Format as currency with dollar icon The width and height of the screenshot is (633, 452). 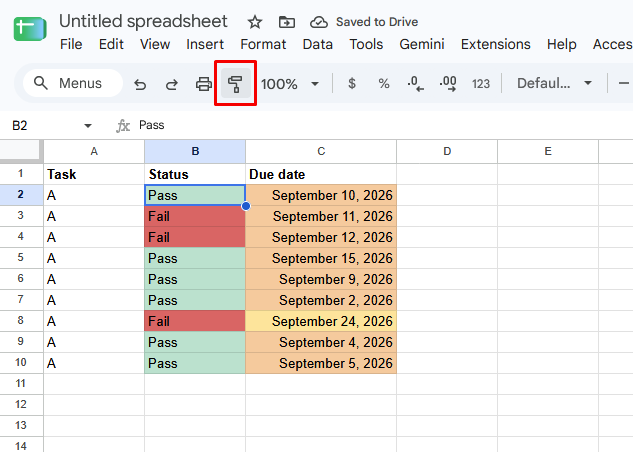[352, 84]
